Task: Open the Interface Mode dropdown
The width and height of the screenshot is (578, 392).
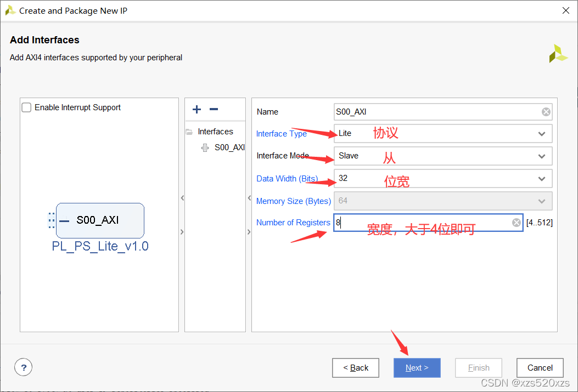Action: coord(443,156)
